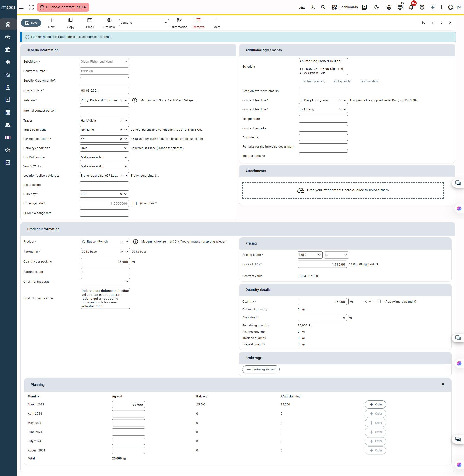Check the Approximate quantity checkbox

coord(379,302)
